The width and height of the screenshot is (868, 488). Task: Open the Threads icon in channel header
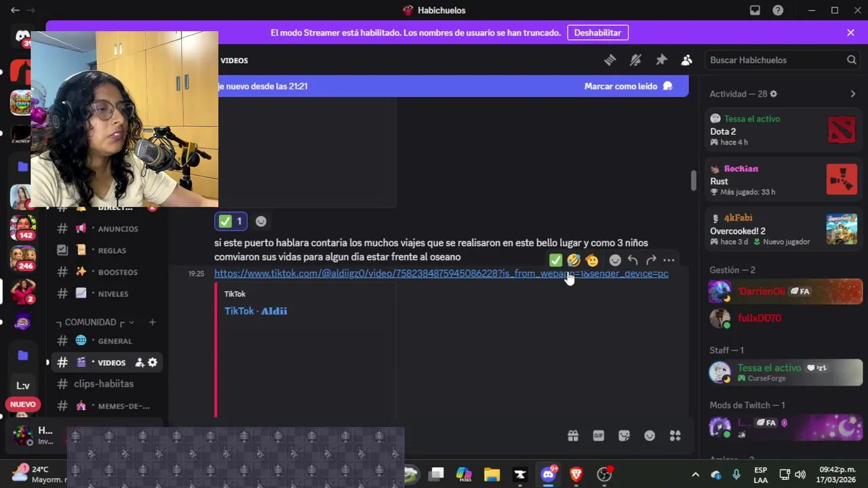[610, 60]
